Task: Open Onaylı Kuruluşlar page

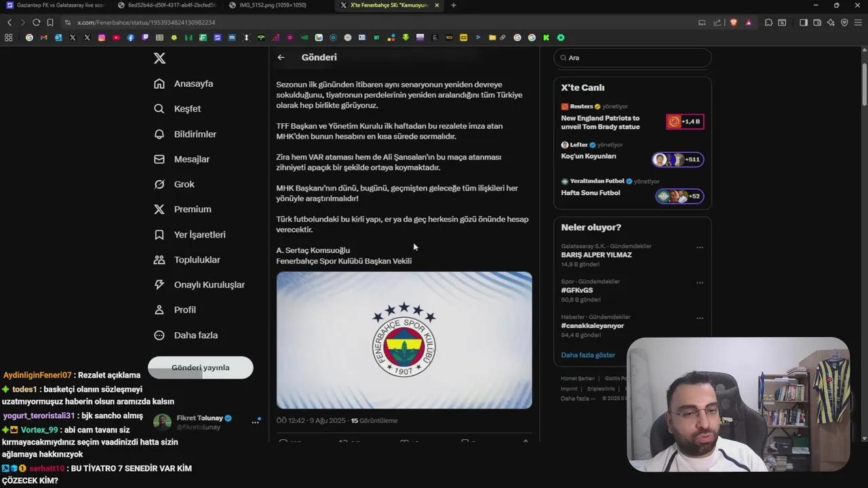Action: coord(199,285)
